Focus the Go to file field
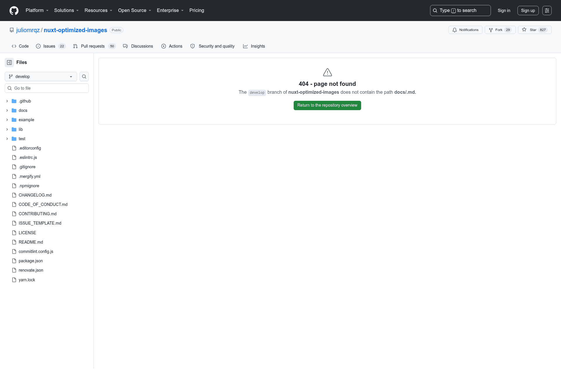The image size is (561, 392). click(x=47, y=88)
